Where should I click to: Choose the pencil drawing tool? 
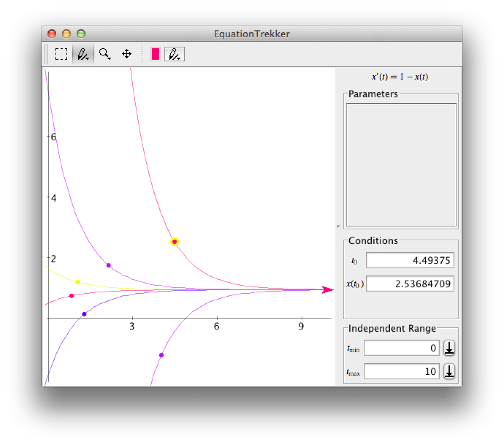83,54
